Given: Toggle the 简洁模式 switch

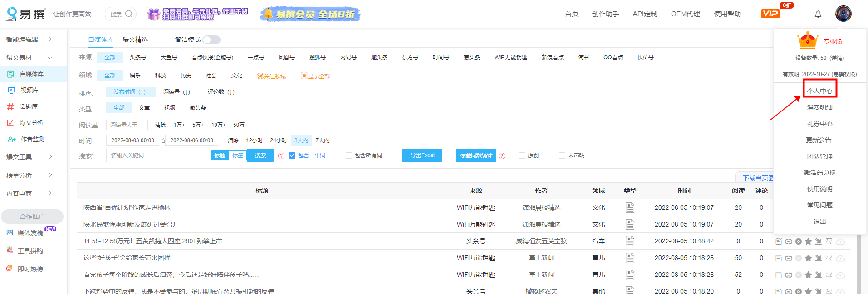Looking at the screenshot, I should click(211, 40).
